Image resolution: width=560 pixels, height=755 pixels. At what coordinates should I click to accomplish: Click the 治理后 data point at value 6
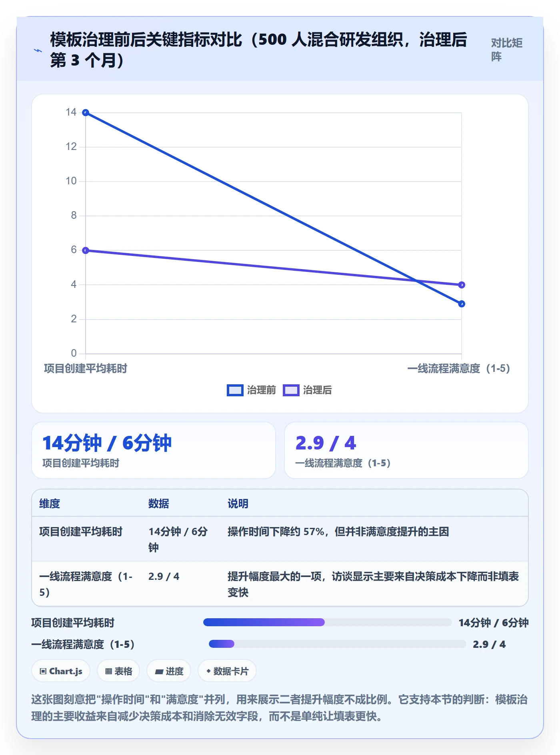pyautogui.click(x=86, y=250)
